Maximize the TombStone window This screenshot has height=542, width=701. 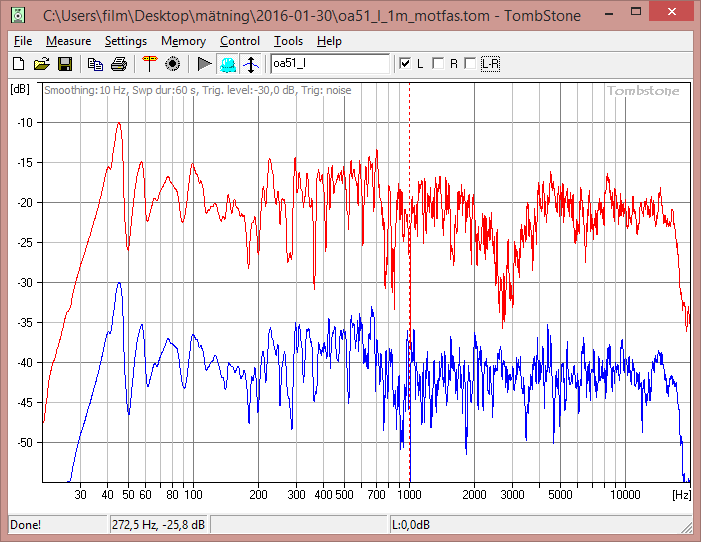636,12
